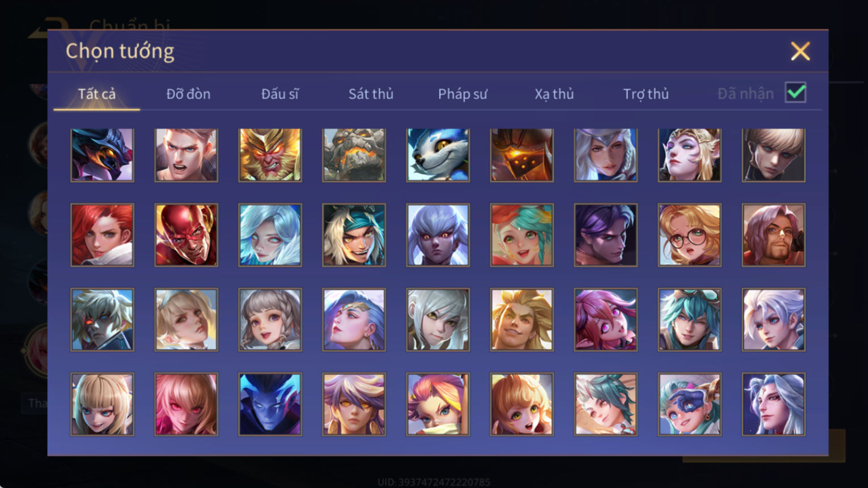Show the Xạ thủ hero category
This screenshot has height=488, width=868.
point(554,94)
